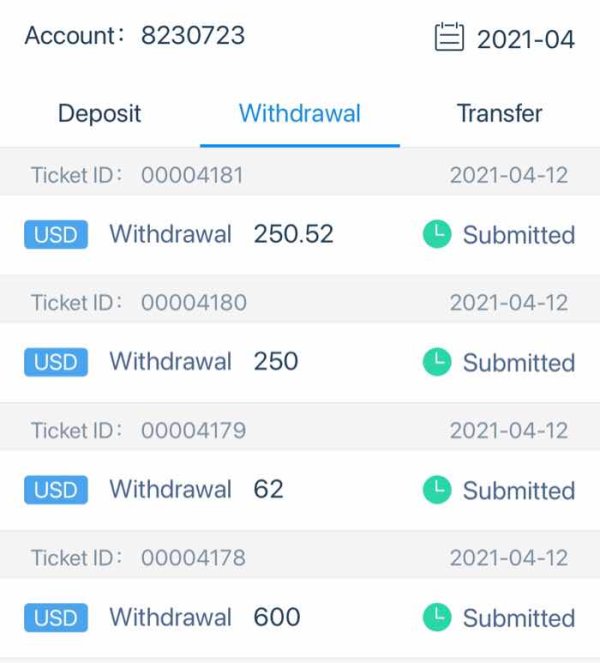
Task: Open the calendar month picker icon
Action: pos(450,38)
